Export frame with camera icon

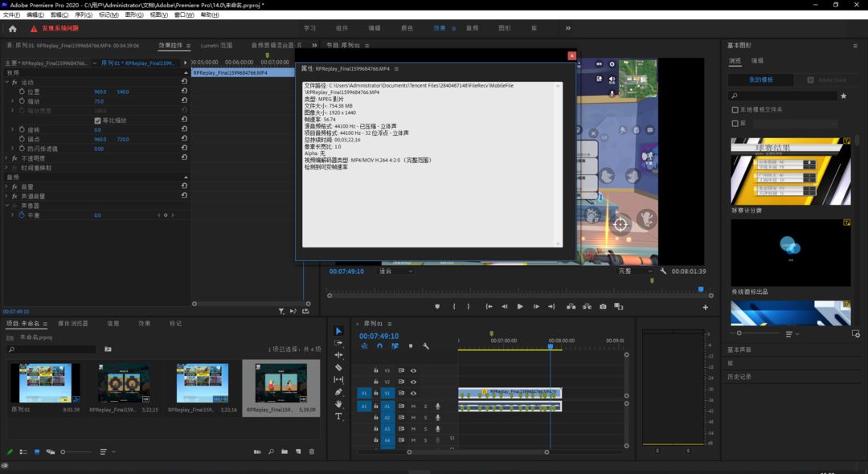(603, 306)
